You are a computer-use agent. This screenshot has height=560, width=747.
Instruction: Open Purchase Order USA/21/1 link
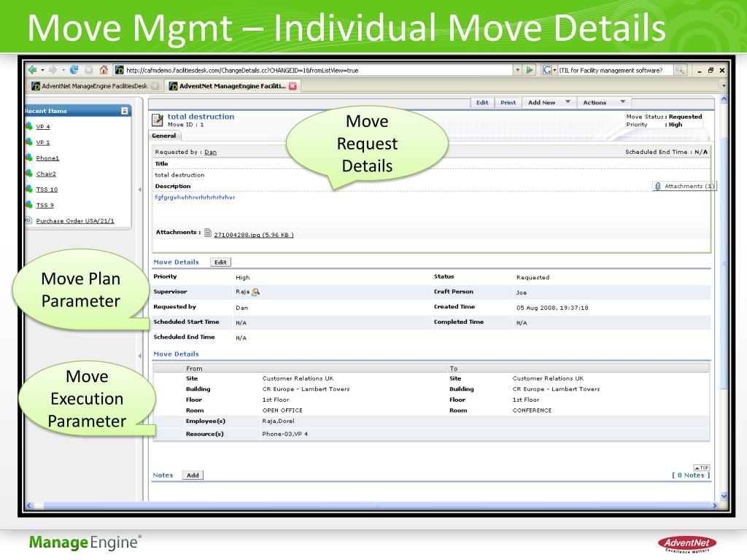click(75, 221)
